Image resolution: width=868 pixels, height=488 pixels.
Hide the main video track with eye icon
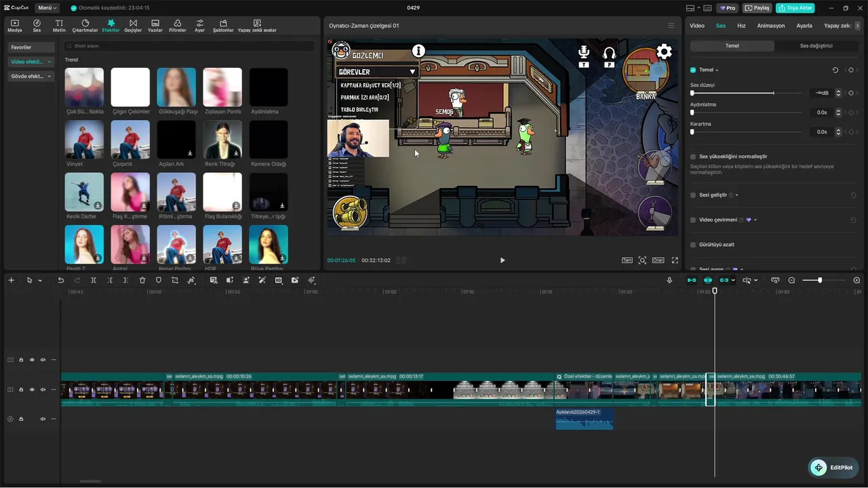[32, 390]
